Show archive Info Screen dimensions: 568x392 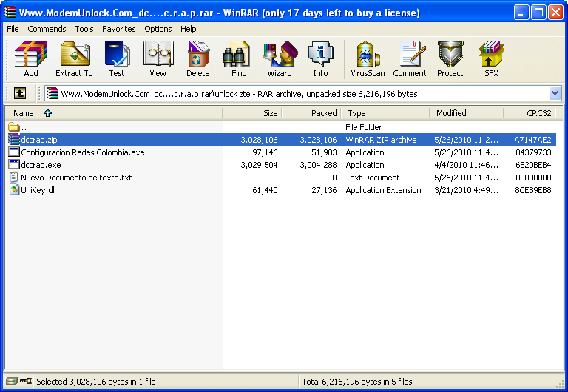pyautogui.click(x=320, y=54)
